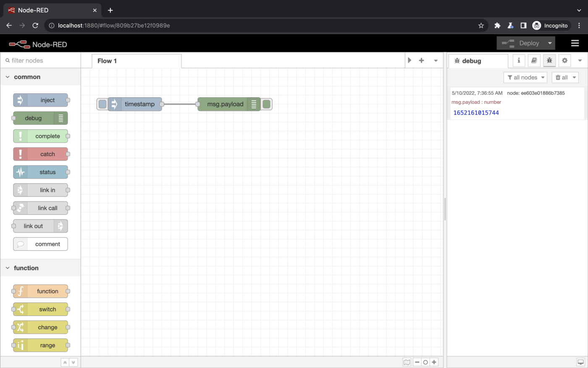Collapse the common palette category

tap(8, 77)
